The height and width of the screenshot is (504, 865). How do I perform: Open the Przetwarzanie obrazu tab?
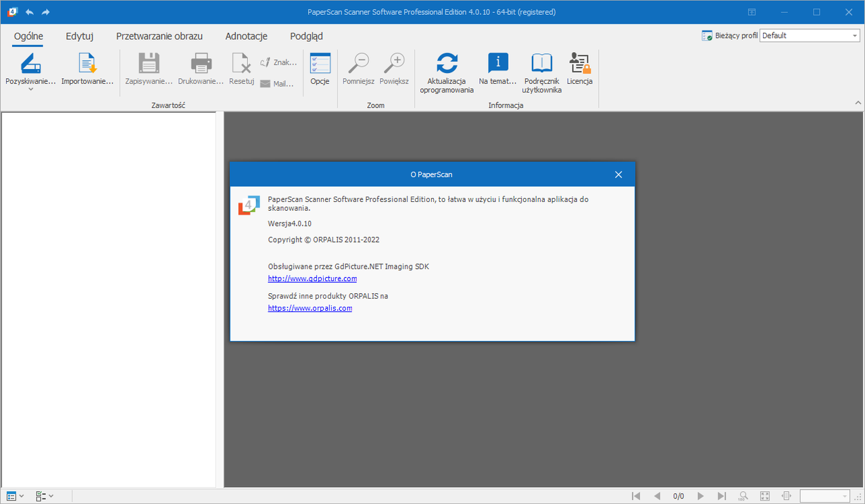point(159,36)
